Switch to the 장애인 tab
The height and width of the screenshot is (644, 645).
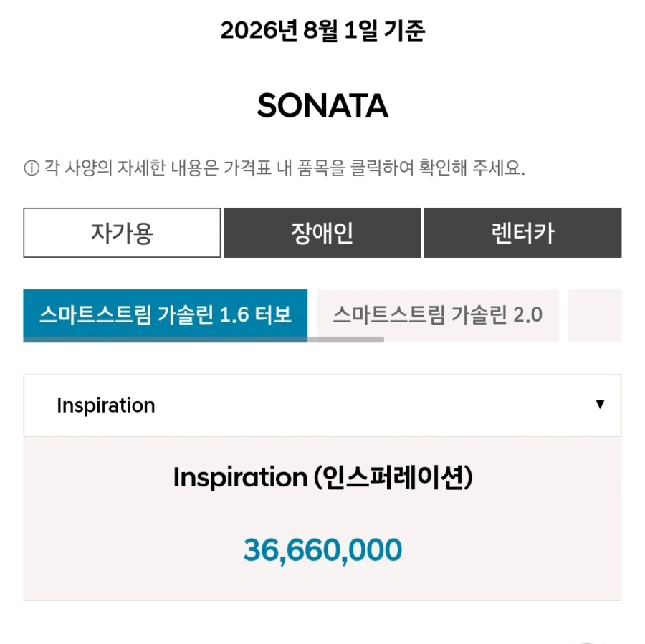pyautogui.click(x=322, y=233)
